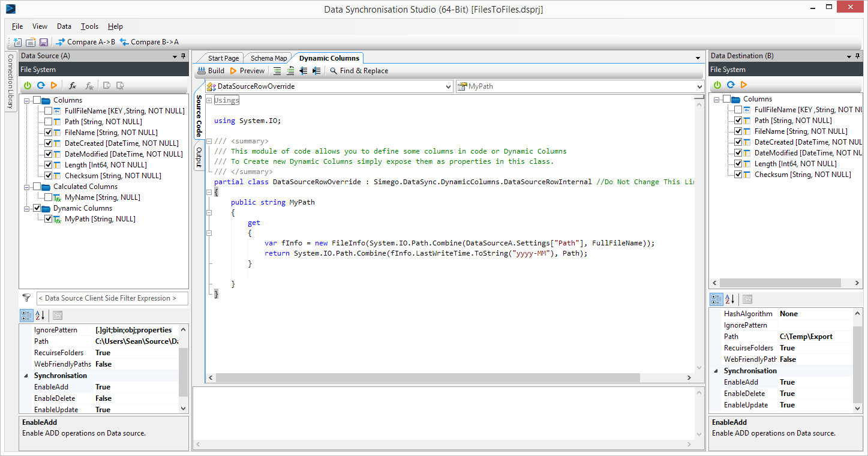Viewport: 868px width, 456px height.
Task: Click the Open project icon in main toolbar
Action: pyautogui.click(x=30, y=42)
